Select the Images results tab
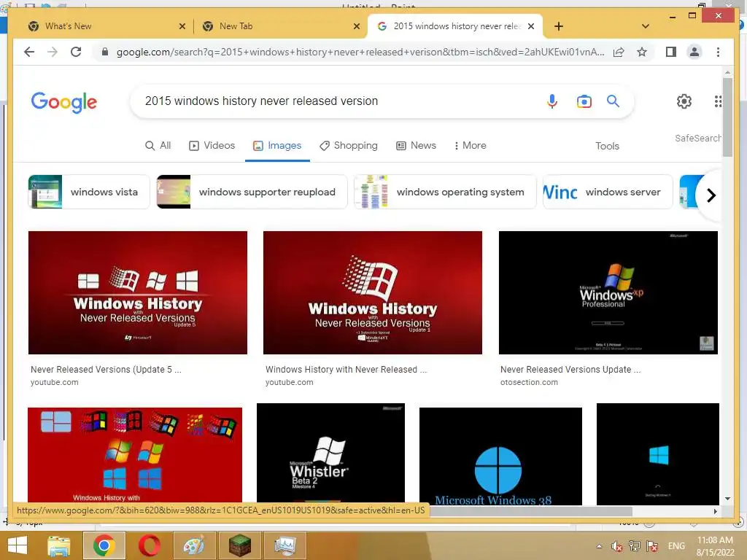This screenshot has height=560, width=747. pyautogui.click(x=277, y=146)
